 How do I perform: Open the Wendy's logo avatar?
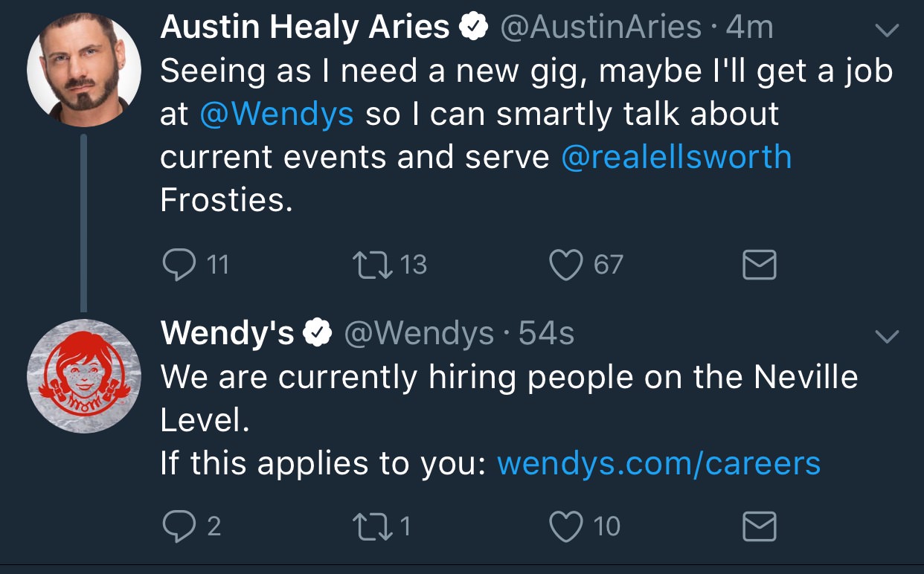pos(83,375)
